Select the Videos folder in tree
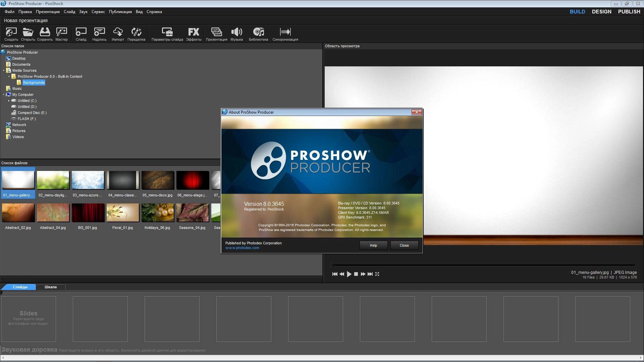644x362 pixels. coord(18,137)
